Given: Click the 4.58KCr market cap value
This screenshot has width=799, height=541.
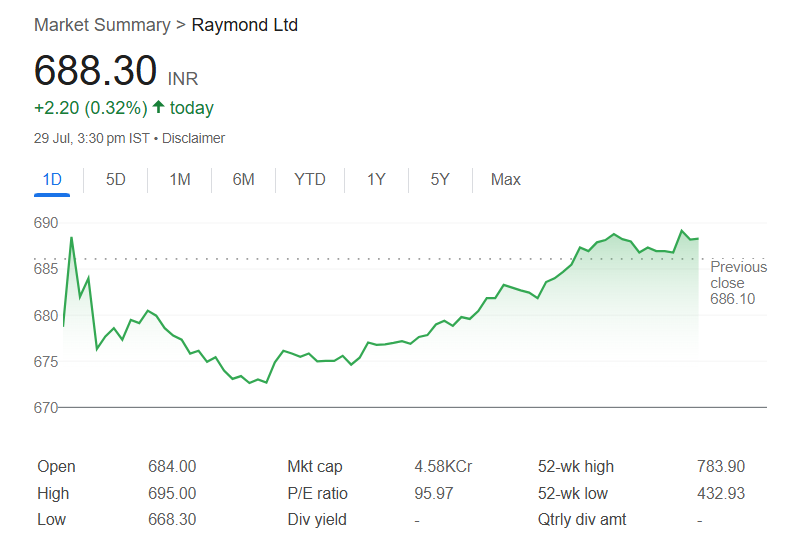Looking at the screenshot, I should pos(443,467).
